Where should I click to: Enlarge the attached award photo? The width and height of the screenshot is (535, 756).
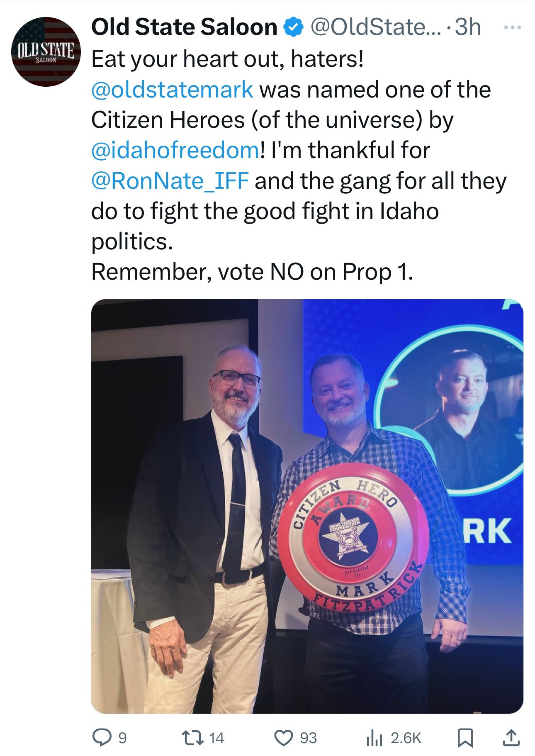[307, 506]
